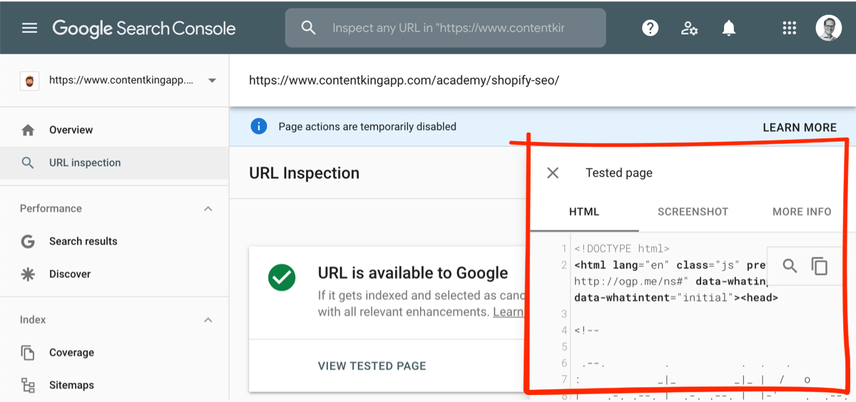Open the notifications bell
The height and width of the screenshot is (402, 856).
729,28
